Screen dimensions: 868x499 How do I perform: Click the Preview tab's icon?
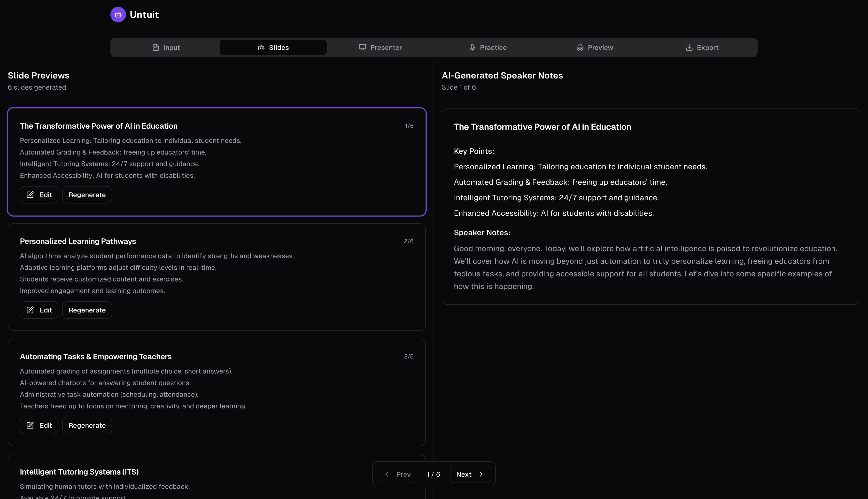[x=580, y=48]
